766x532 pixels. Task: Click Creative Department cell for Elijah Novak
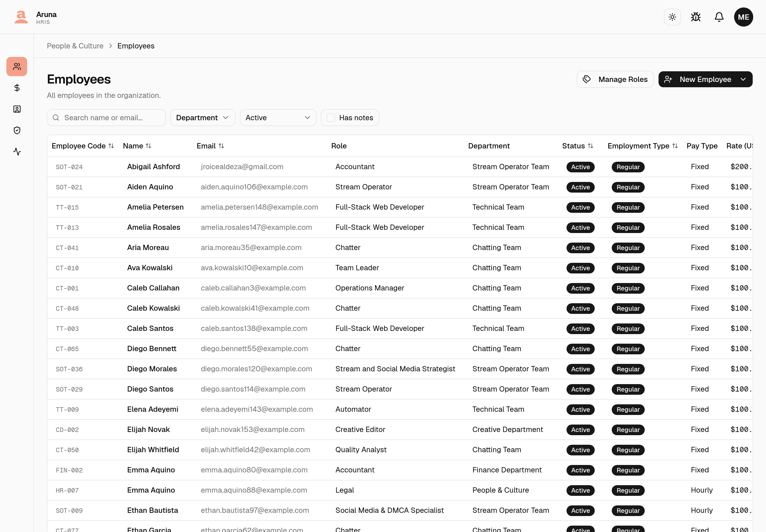coord(507,430)
